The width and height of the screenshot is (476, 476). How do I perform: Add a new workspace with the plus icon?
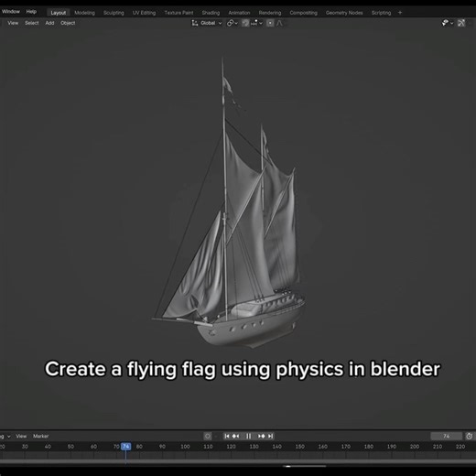(400, 13)
